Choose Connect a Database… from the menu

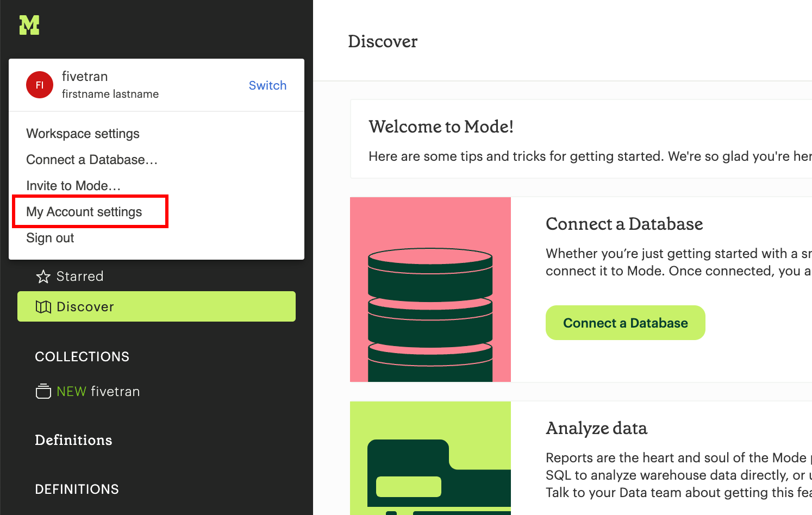coord(92,160)
